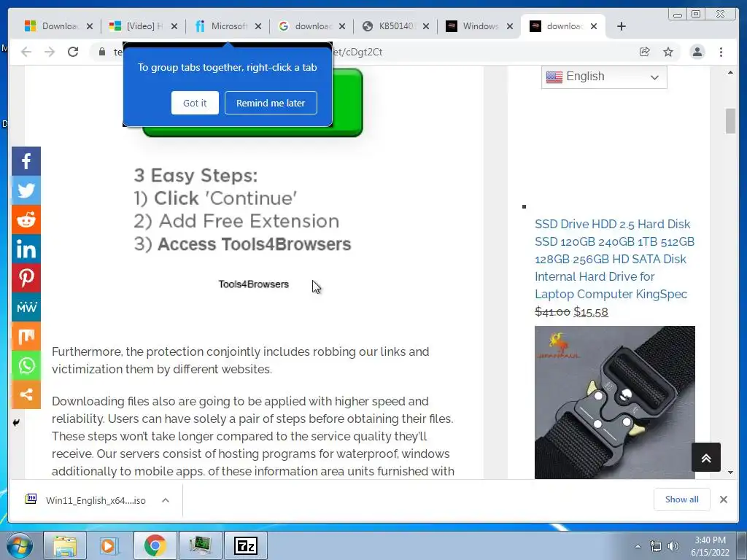Image resolution: width=747 pixels, height=560 pixels.
Task: Share on LinkedIn sidebar icon
Action: (x=26, y=249)
